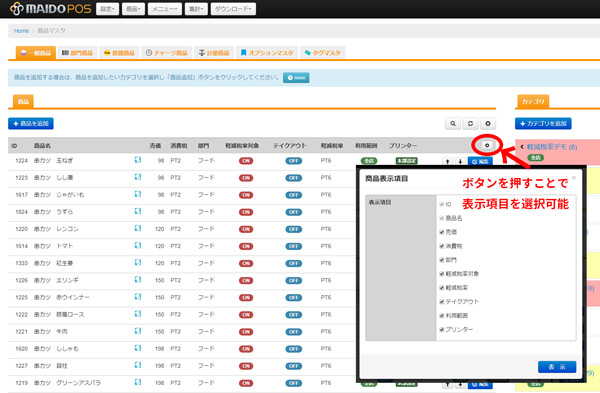The image size is (600, 393).
Task: Open the gear settings button beside refresh
Action: click(488, 124)
